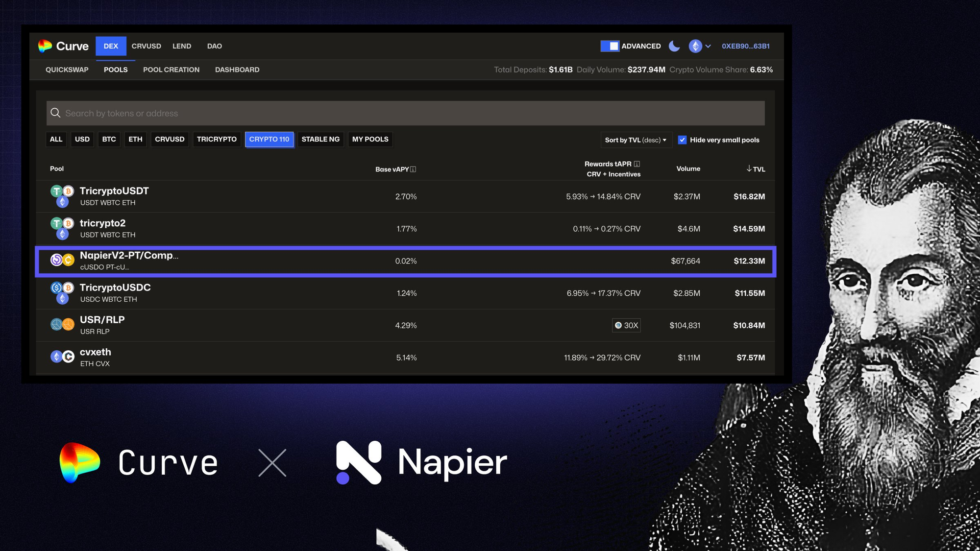This screenshot has width=980, height=551.
Task: Select the CRYPTO 110 filter
Action: (x=269, y=139)
